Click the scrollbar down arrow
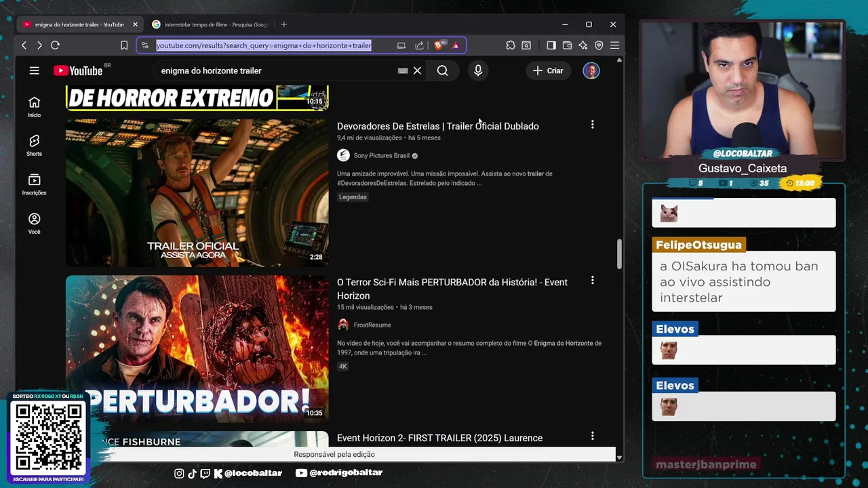Viewport: 868px width, 488px height. tap(618, 457)
